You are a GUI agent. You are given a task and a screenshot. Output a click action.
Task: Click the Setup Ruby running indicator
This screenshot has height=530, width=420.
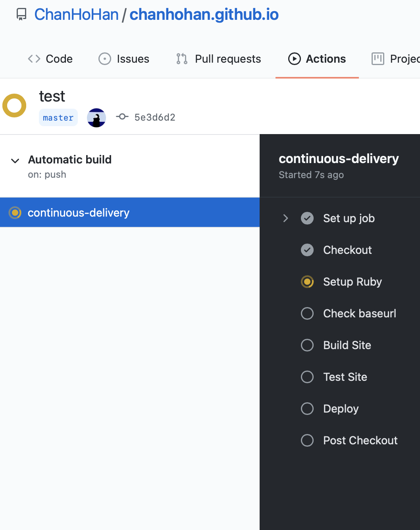pyautogui.click(x=307, y=282)
